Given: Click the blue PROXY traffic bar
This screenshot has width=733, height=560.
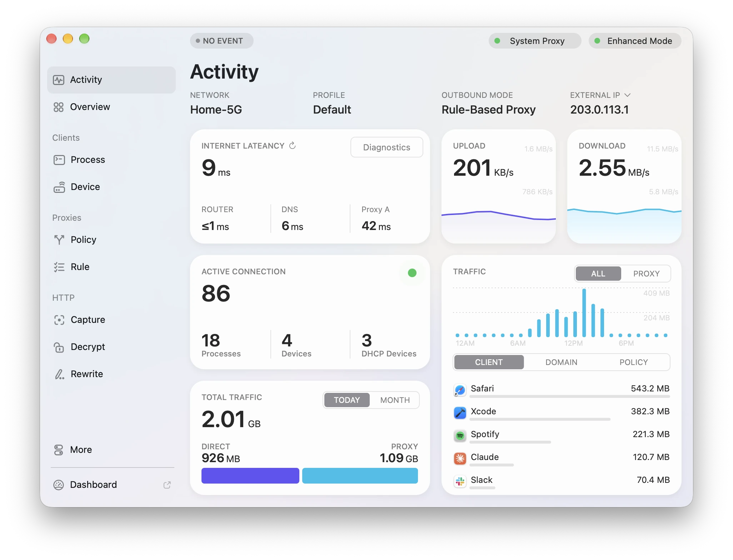Looking at the screenshot, I should click(360, 476).
